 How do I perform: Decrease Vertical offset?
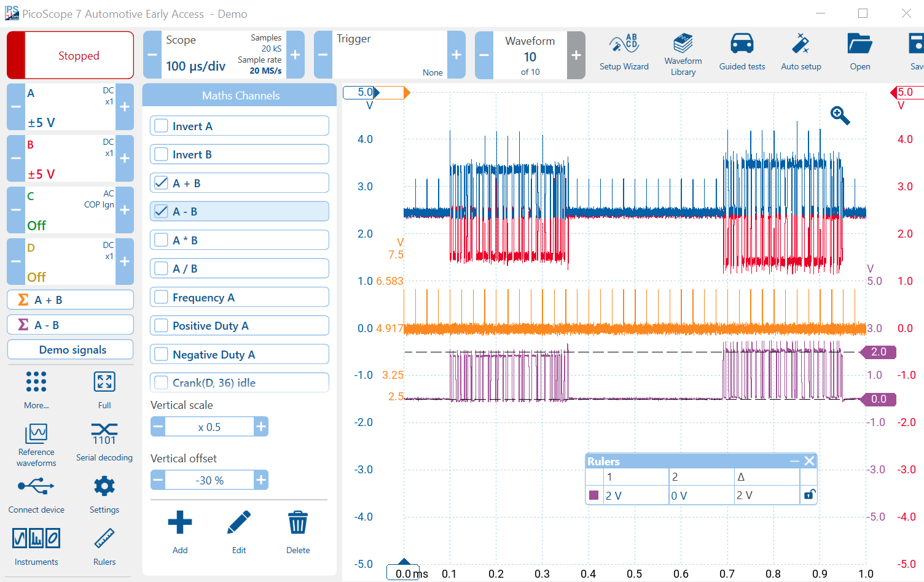point(158,480)
